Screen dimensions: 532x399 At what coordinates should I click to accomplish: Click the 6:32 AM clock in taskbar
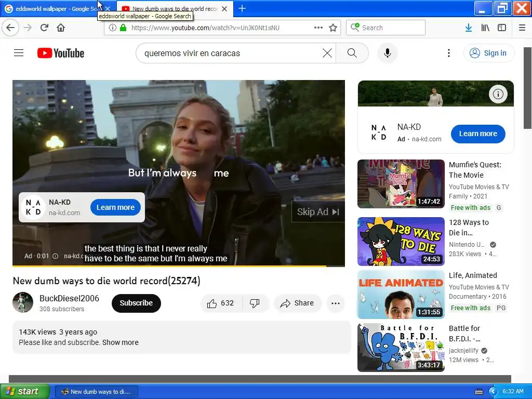pos(513,391)
